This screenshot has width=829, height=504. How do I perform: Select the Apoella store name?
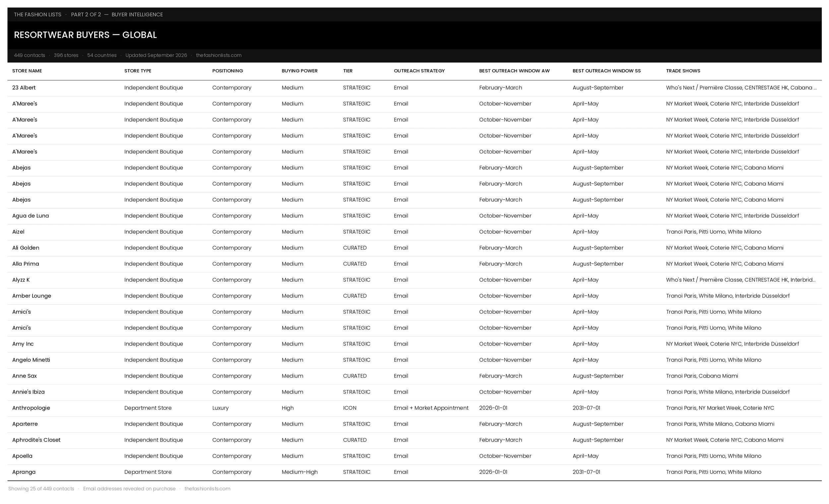point(22,456)
